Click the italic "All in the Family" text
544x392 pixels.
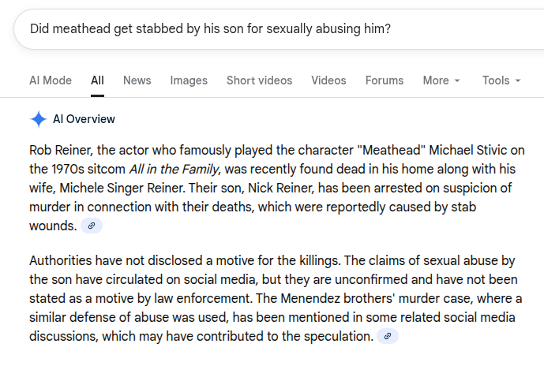click(173, 169)
